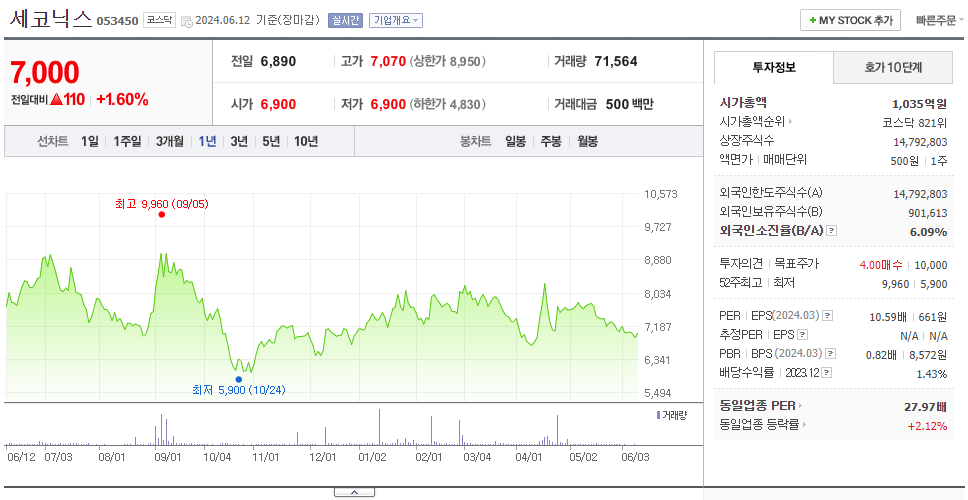Select the 10년 line chart period
Screen dimensions: 968x500
[306, 141]
